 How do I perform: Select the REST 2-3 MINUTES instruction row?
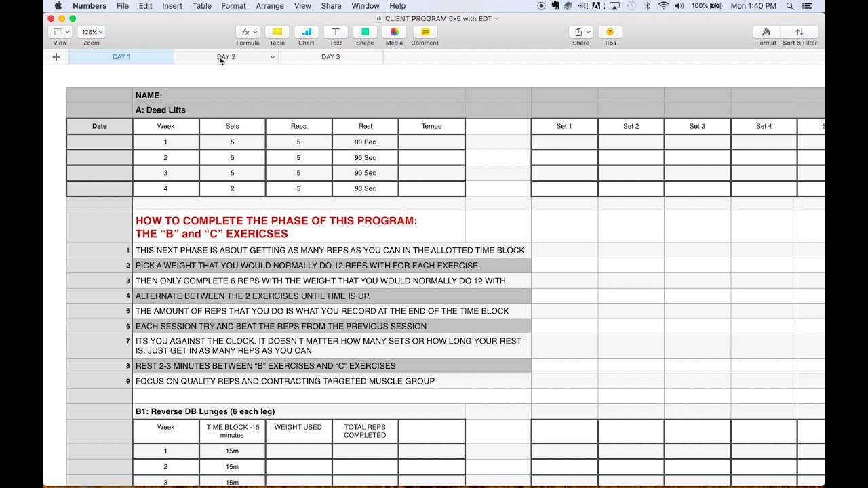(x=332, y=366)
